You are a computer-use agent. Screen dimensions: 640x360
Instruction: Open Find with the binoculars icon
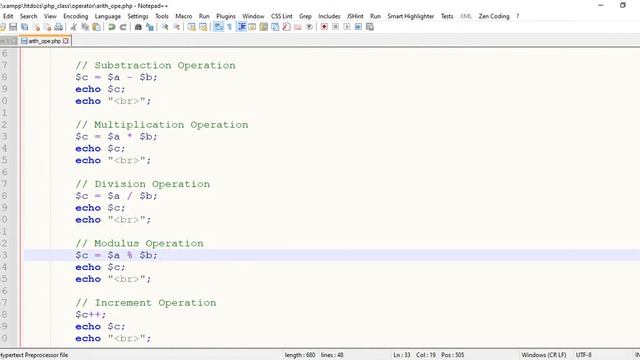pos(138,27)
